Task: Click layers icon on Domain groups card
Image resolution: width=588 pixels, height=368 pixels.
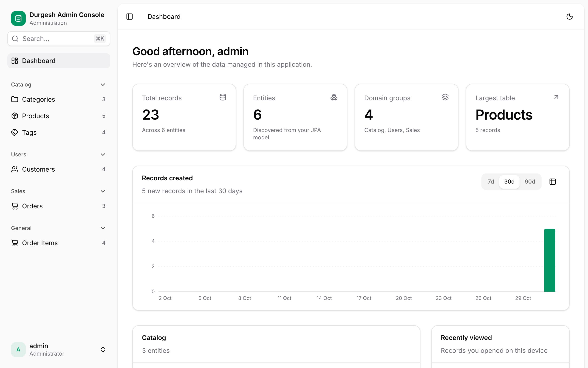Action: (445, 97)
